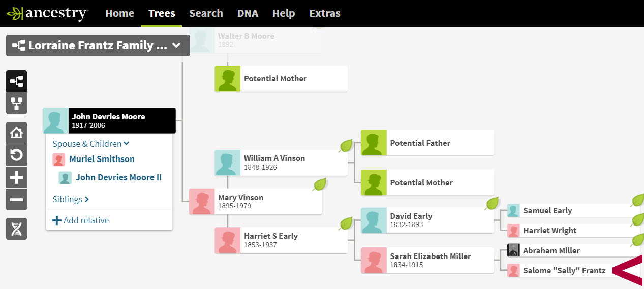Switch to family tree view
644x289 pixels.
point(16,104)
